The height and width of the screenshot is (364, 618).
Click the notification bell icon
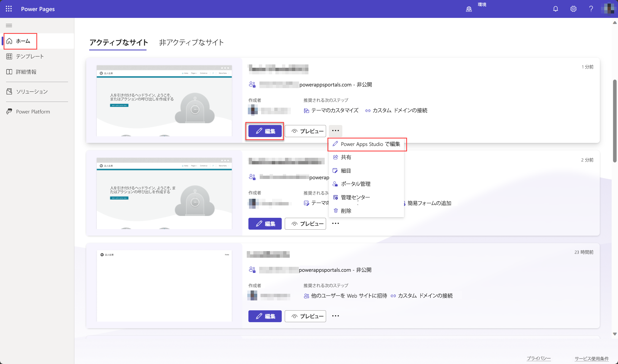click(555, 9)
